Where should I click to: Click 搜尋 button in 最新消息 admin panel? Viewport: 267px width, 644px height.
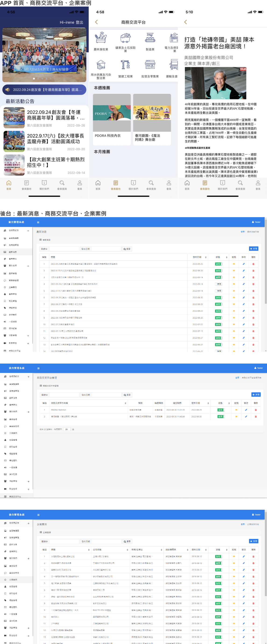tap(127, 249)
